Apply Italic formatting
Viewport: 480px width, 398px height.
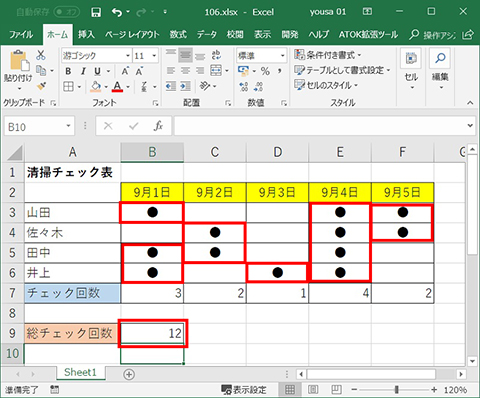(83, 71)
